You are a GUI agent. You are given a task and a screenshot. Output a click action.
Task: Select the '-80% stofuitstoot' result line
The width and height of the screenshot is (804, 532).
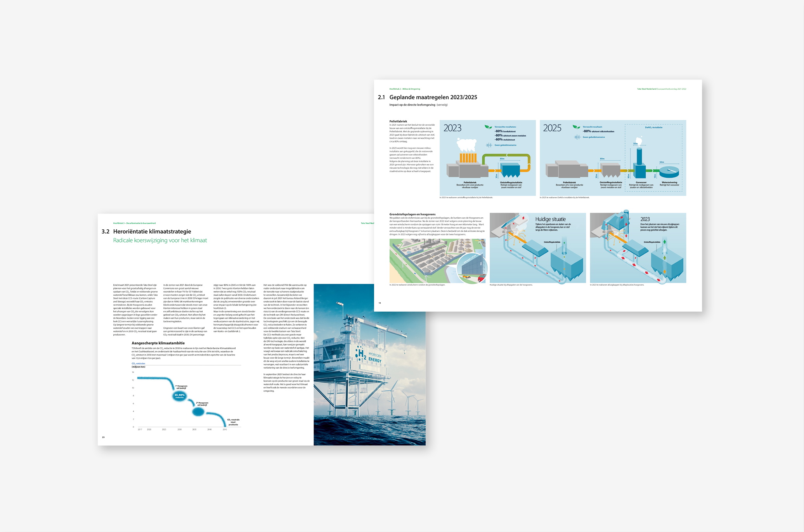(x=504, y=140)
